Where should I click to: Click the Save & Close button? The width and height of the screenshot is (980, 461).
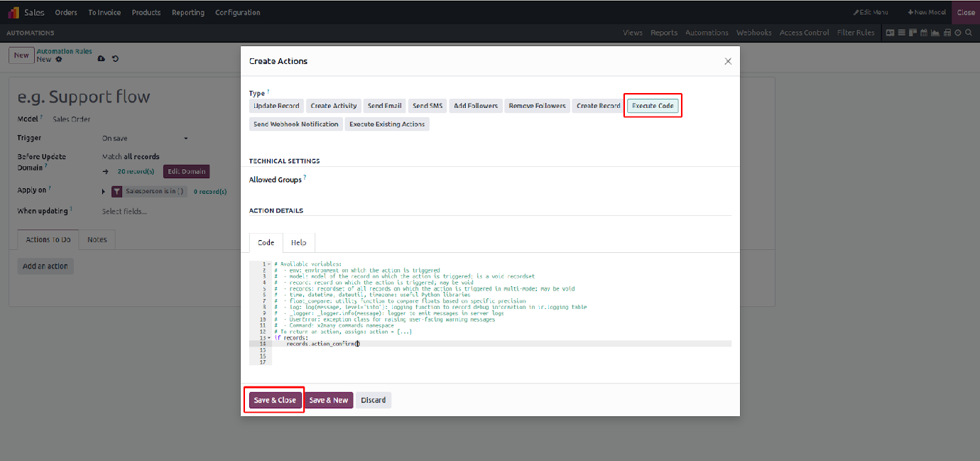point(275,400)
